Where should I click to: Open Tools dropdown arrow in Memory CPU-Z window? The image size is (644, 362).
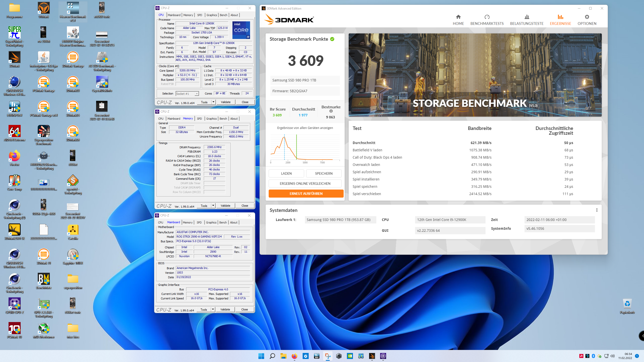coord(213,206)
